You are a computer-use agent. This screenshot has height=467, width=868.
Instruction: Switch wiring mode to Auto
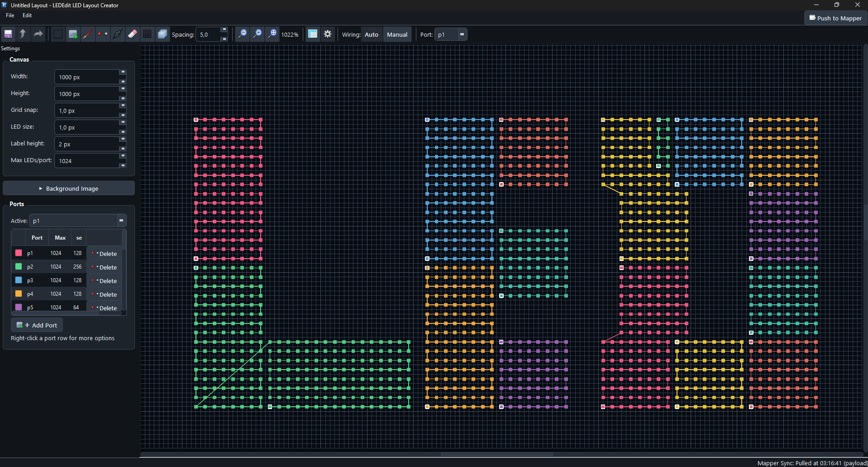[x=372, y=34]
